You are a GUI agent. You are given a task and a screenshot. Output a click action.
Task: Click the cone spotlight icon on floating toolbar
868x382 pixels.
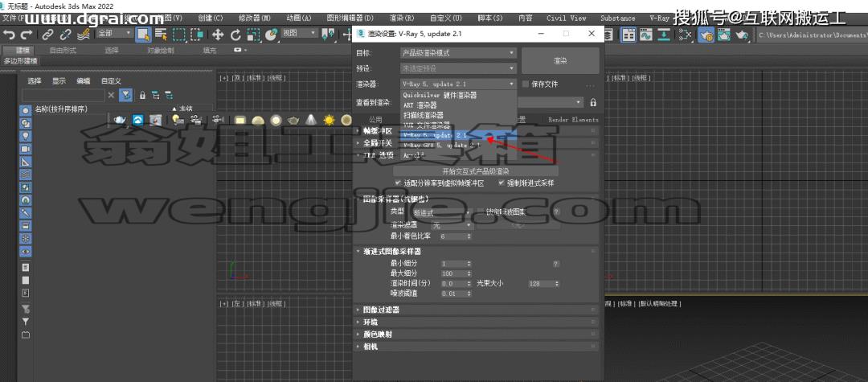[x=311, y=120]
